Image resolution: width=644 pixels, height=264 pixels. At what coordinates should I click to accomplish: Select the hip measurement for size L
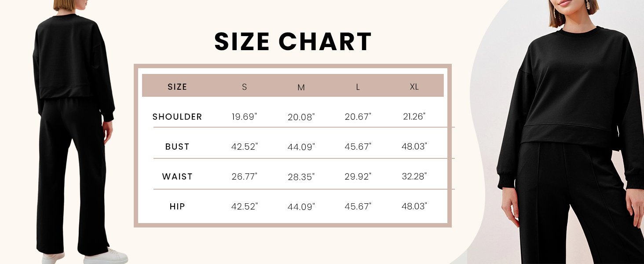point(358,206)
